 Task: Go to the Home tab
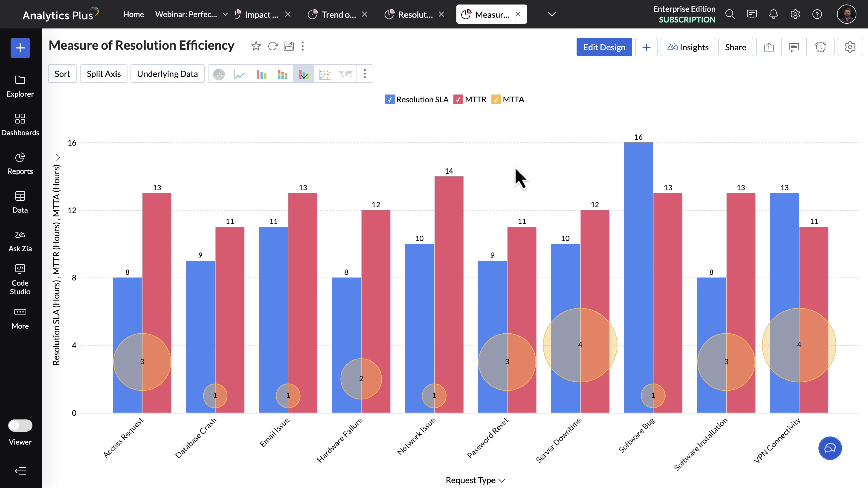133,14
